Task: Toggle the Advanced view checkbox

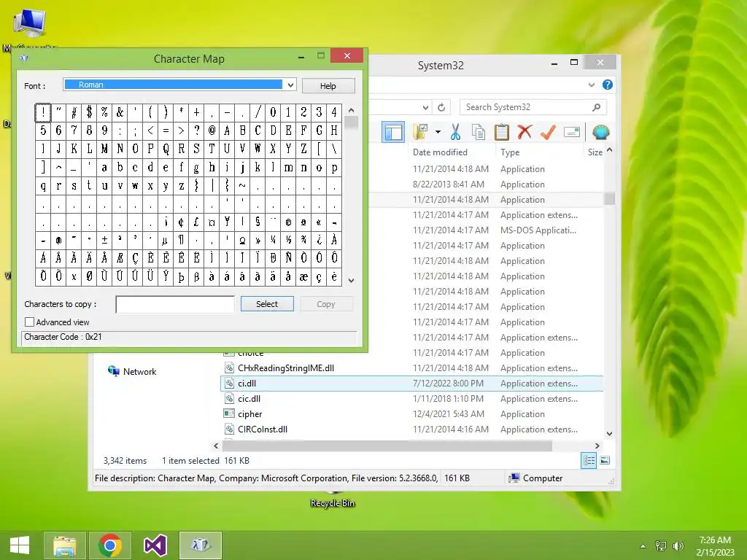Action: coord(29,322)
